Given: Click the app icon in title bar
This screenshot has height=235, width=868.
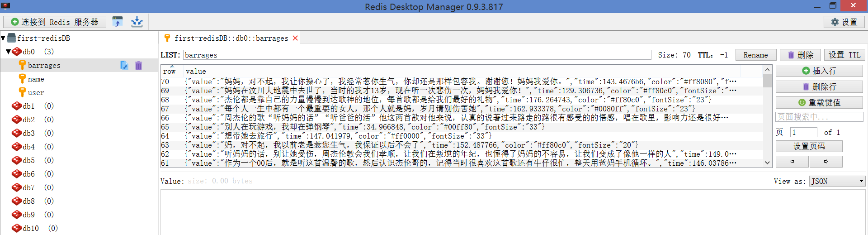Looking at the screenshot, I should click(x=5, y=6).
